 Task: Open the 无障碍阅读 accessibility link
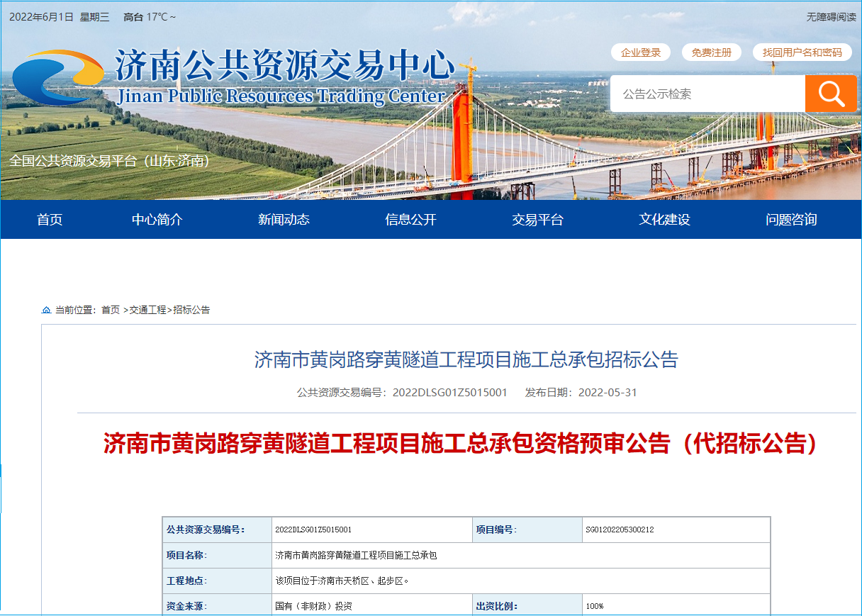click(831, 17)
